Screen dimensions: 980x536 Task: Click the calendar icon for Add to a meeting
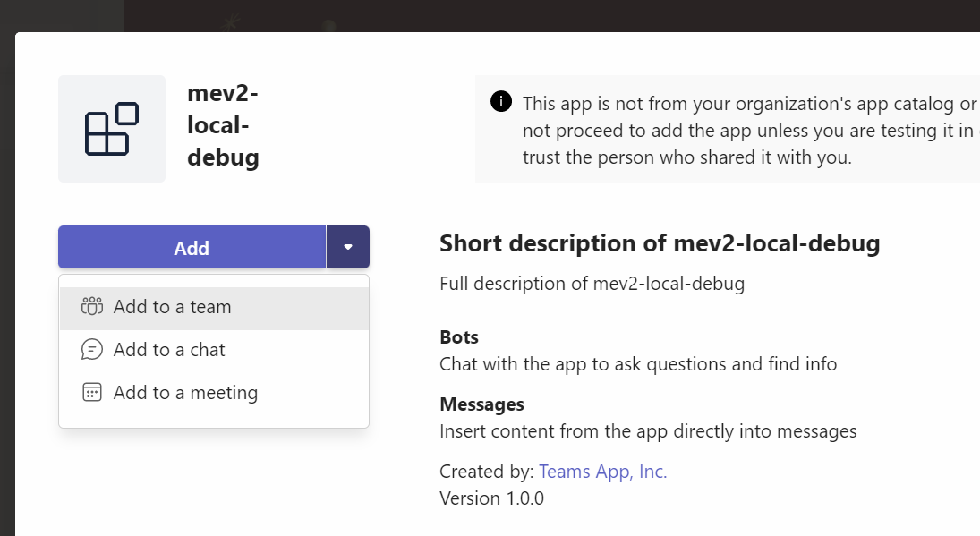(91, 393)
